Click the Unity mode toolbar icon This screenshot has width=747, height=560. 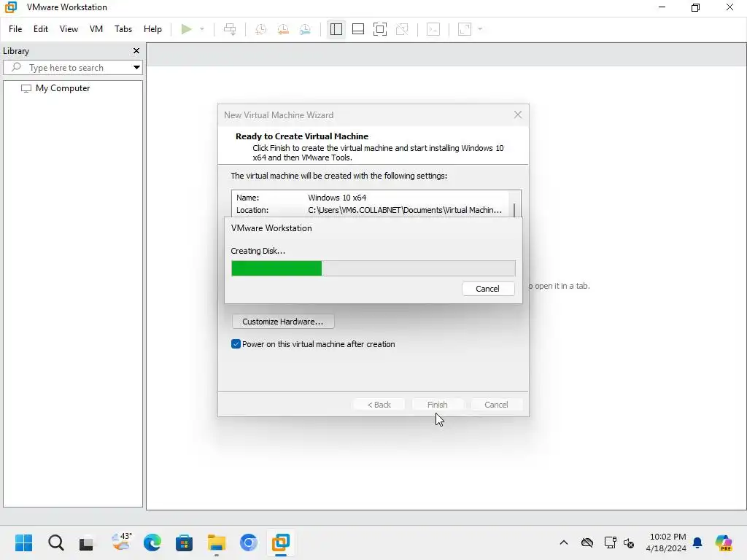402,29
